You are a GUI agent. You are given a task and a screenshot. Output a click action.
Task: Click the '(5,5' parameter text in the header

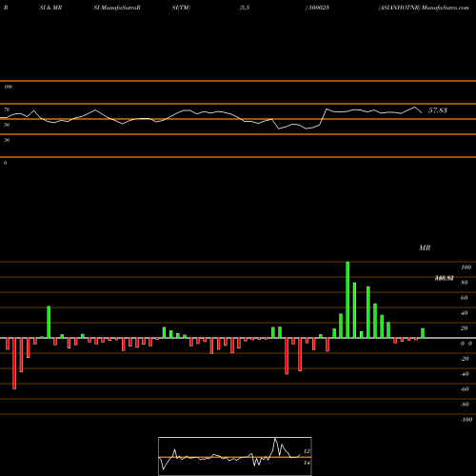click(x=245, y=8)
